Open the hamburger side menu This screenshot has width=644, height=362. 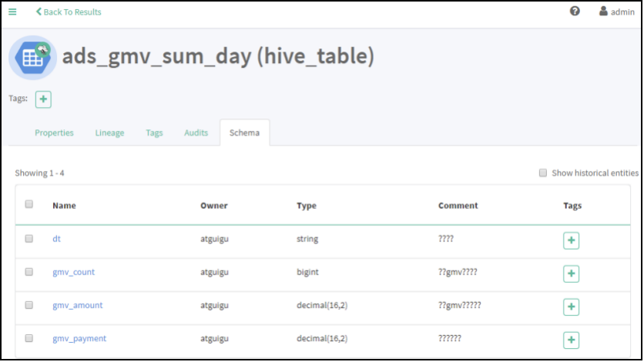[x=12, y=12]
